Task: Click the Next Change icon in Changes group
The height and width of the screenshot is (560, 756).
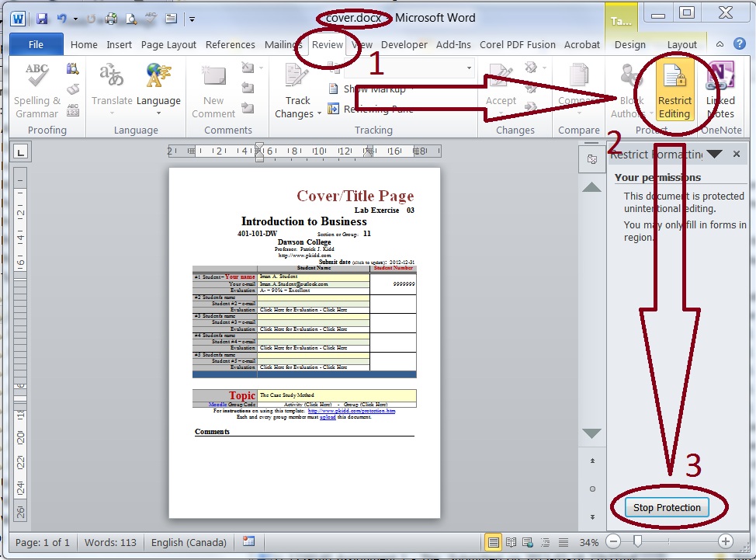Action: pos(531,106)
